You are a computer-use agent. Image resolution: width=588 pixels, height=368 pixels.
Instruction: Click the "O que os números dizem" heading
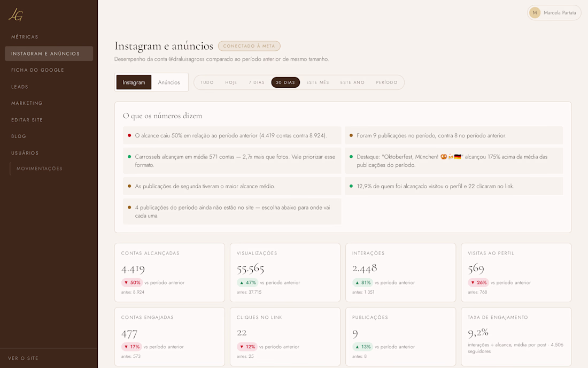163,116
